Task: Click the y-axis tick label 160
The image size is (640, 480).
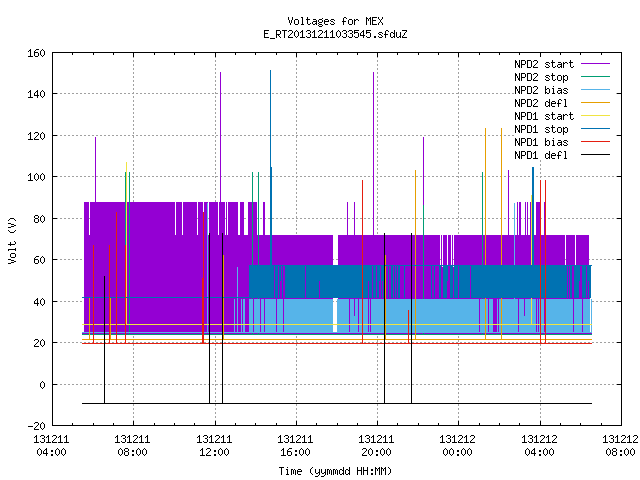Action: coord(36,53)
